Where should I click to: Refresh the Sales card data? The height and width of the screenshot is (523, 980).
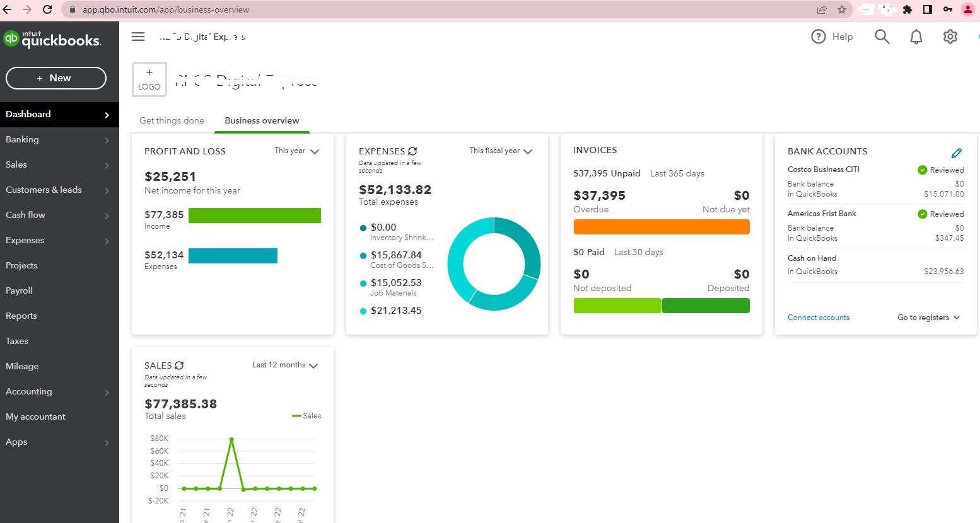[179, 365]
